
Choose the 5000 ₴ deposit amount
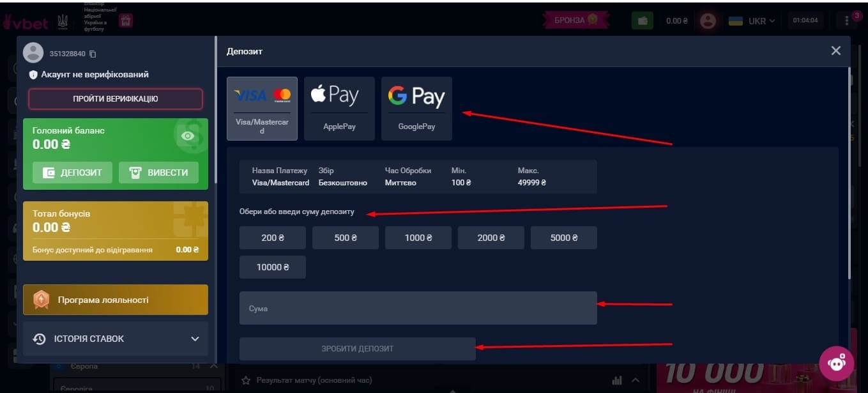[x=564, y=238]
